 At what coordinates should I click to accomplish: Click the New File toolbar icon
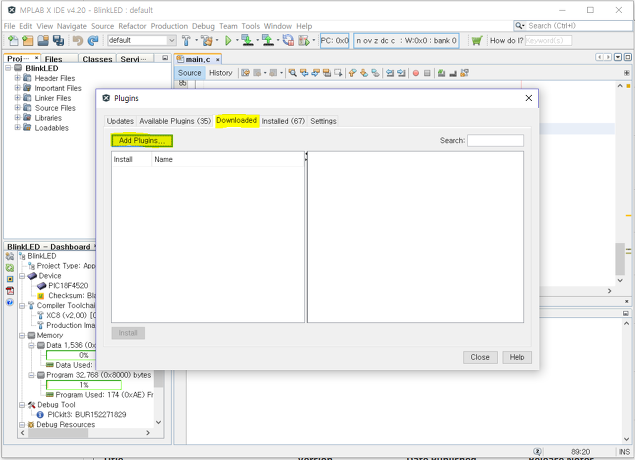(13, 40)
